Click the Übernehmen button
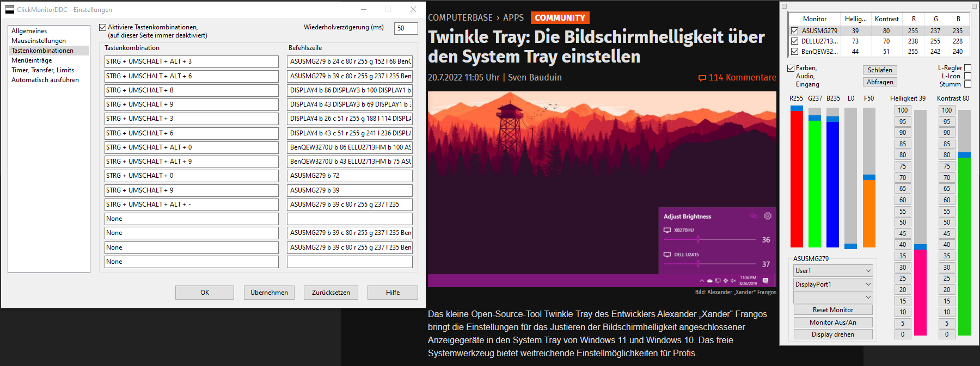This screenshot has width=980, height=366. [269, 293]
